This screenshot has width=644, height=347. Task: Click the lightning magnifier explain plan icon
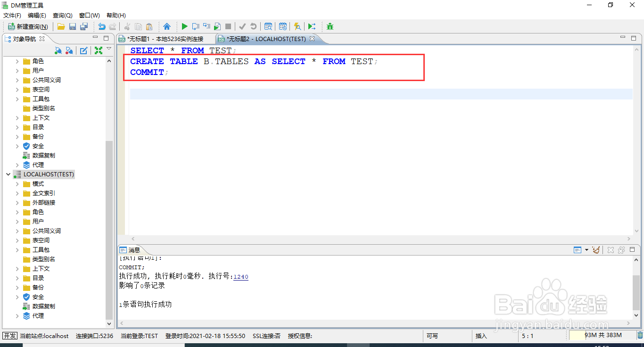[x=297, y=27]
